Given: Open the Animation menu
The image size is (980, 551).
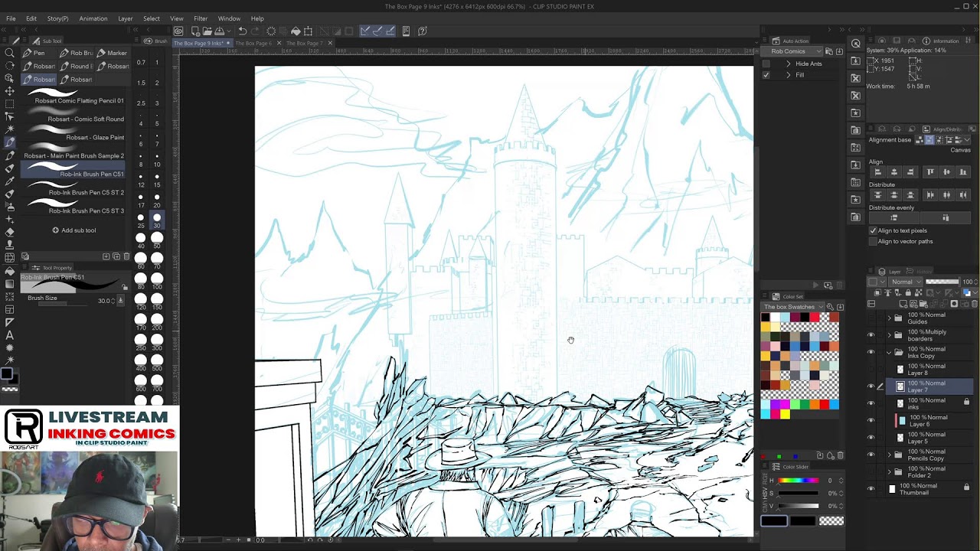Looking at the screenshot, I should [x=93, y=18].
